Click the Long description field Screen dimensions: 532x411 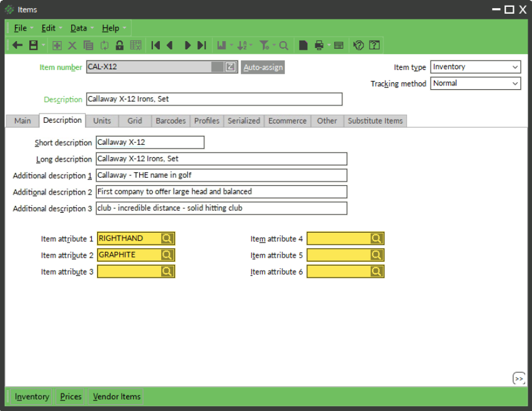(221, 159)
